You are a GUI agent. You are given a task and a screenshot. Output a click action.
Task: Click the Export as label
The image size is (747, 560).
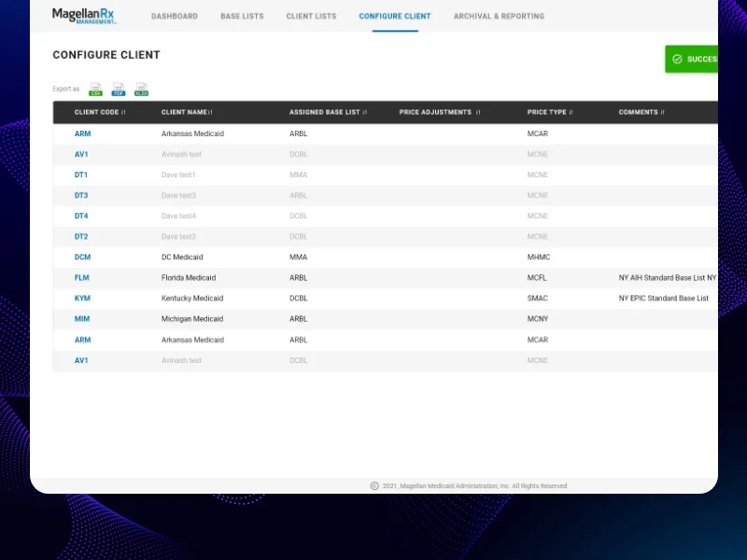click(x=65, y=89)
